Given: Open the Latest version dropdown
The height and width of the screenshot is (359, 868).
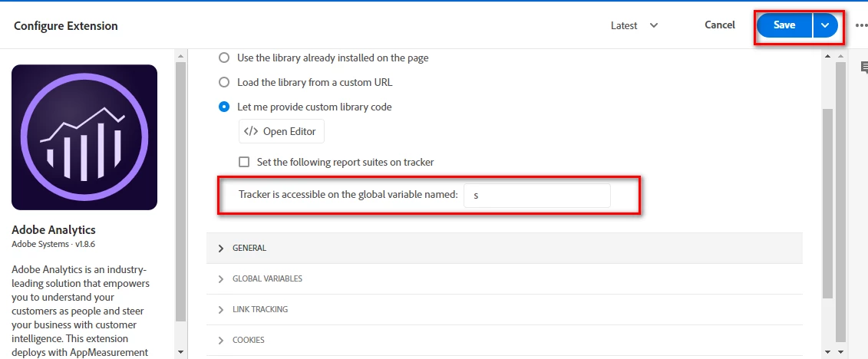Looking at the screenshot, I should [635, 25].
